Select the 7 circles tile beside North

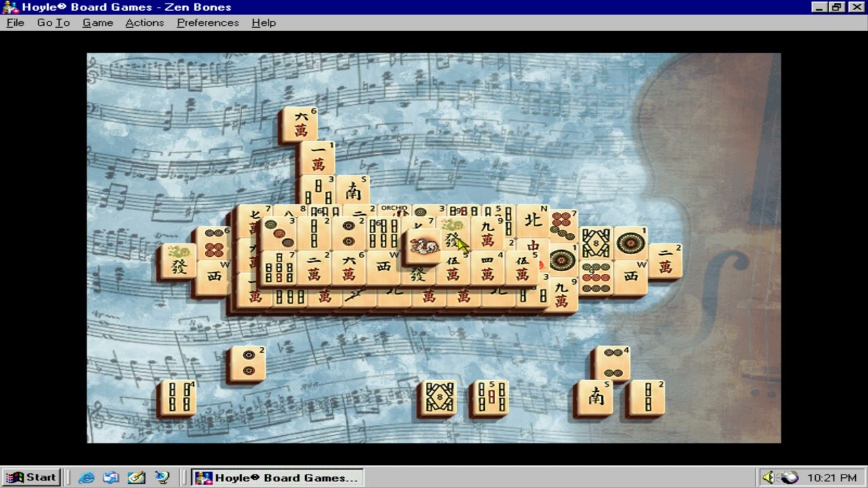click(x=564, y=226)
